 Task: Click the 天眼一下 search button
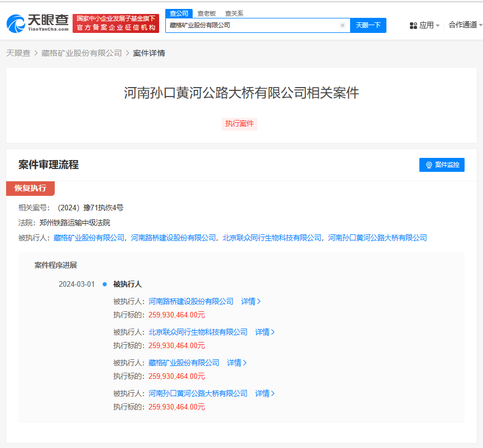(x=368, y=25)
